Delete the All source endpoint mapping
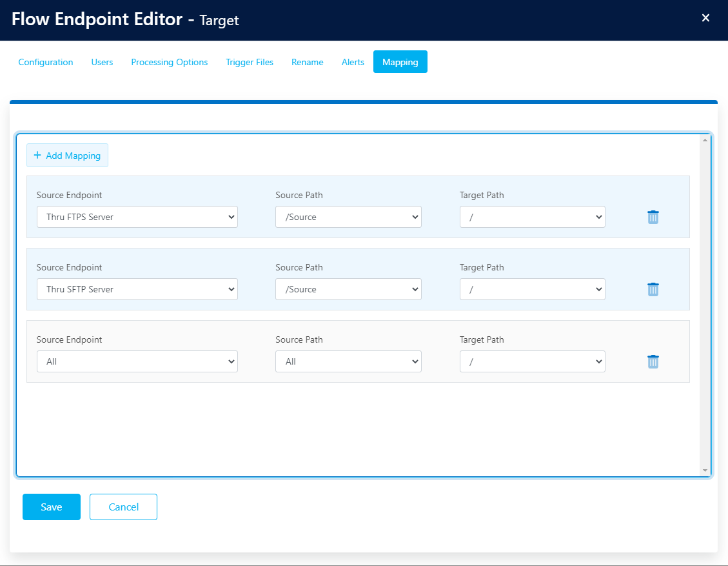Screen dimensions: 728x566 (x=653, y=361)
